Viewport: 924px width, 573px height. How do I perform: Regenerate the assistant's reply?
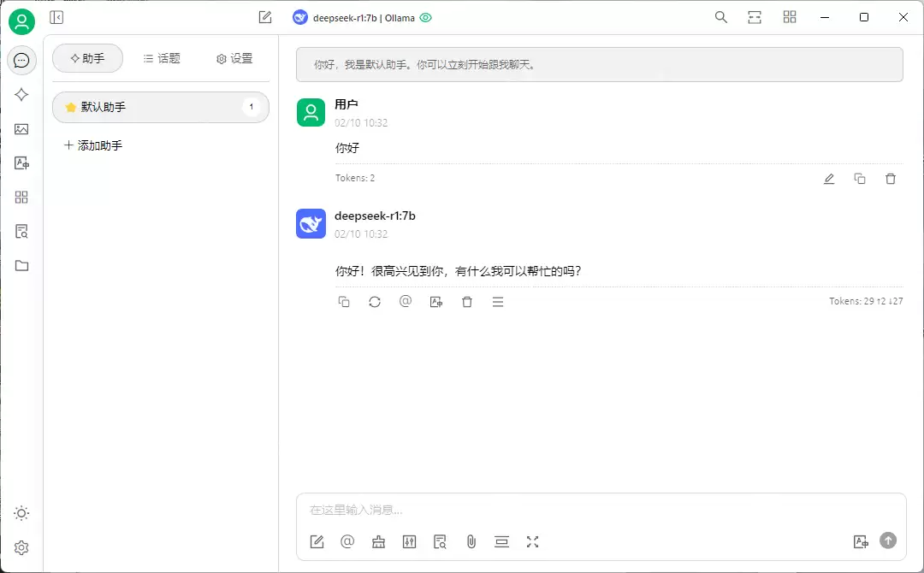[375, 301]
